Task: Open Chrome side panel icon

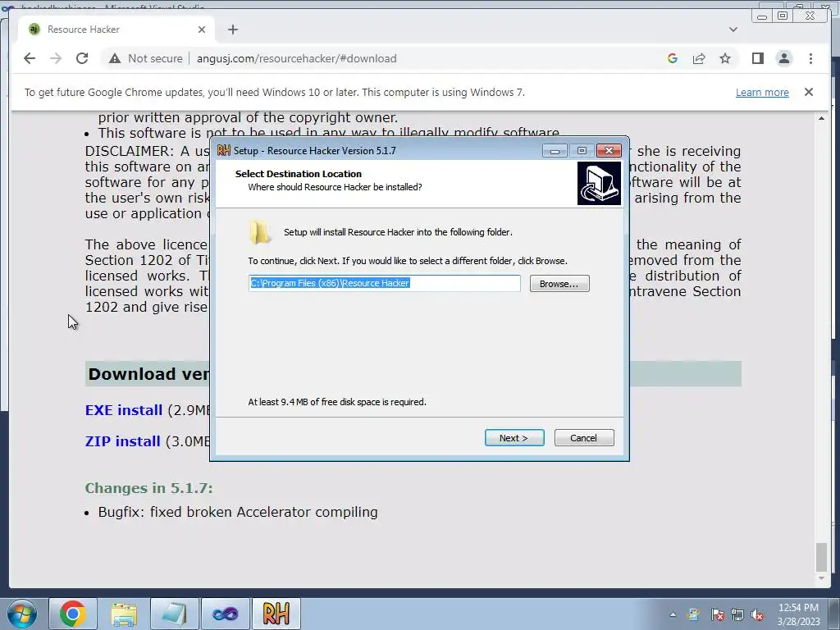Action: [x=757, y=58]
